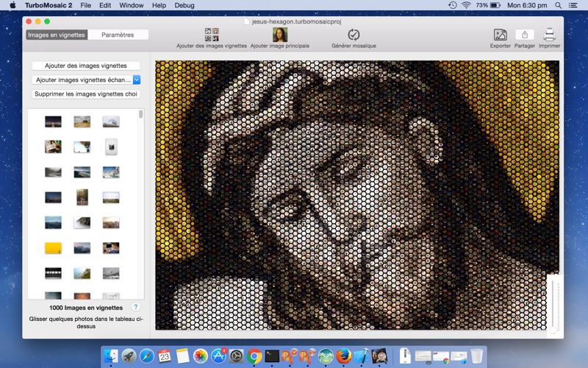Open App Store icon in dock
The height and width of the screenshot is (368, 588).
click(218, 356)
